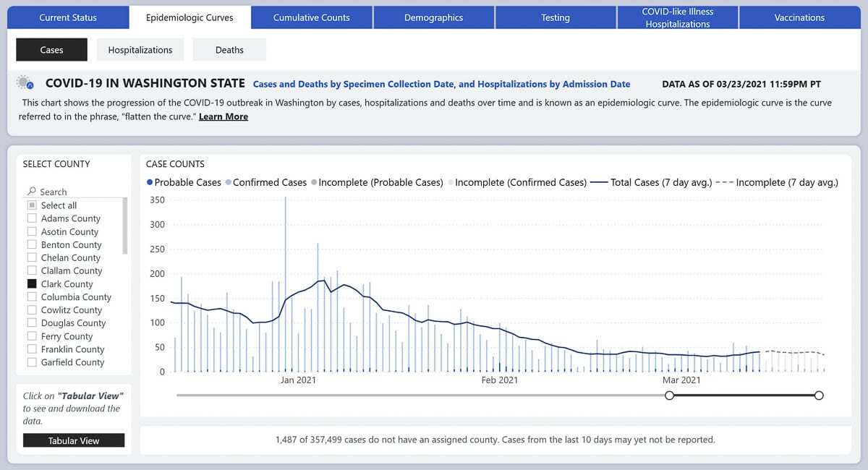Enable the Cowlitz County checkbox
This screenshot has width=868, height=470.
point(32,310)
